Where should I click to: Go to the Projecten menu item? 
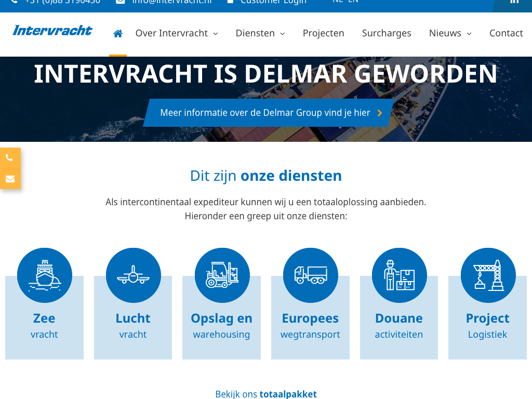pyautogui.click(x=323, y=33)
